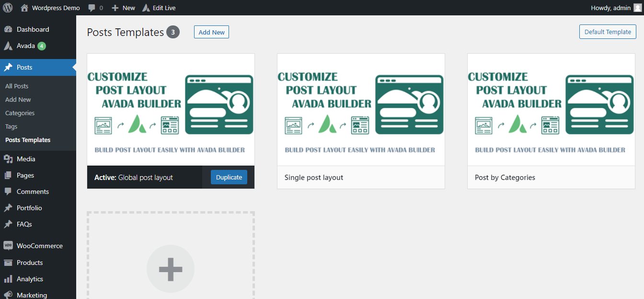Click the Media icon in sidebar

(x=8, y=159)
